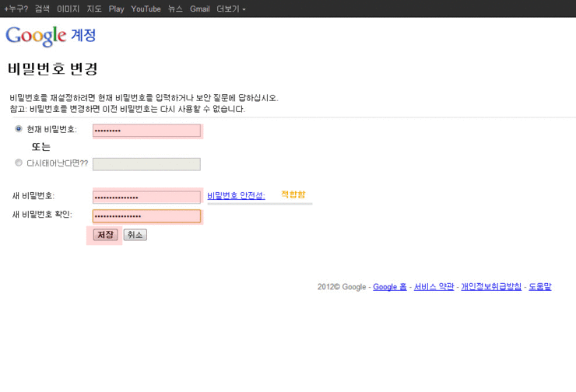Open YouTube from the top bar
This screenshot has width=576, height=392.
[146, 9]
